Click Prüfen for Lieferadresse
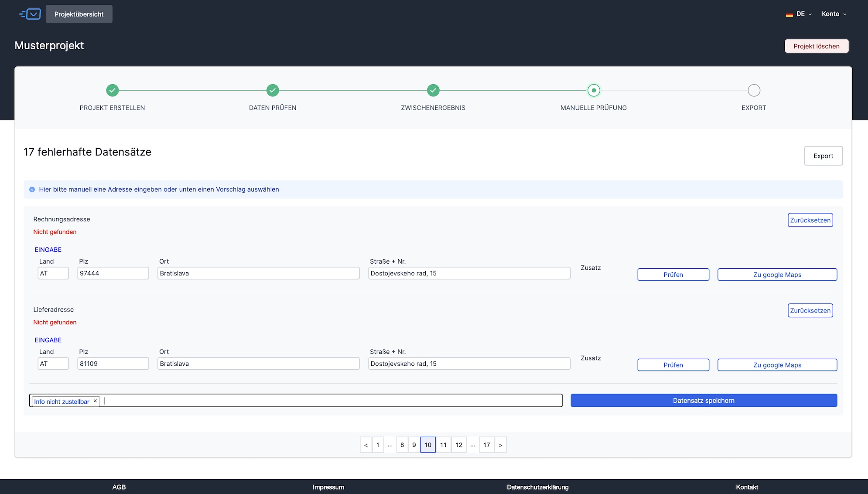 [673, 365]
